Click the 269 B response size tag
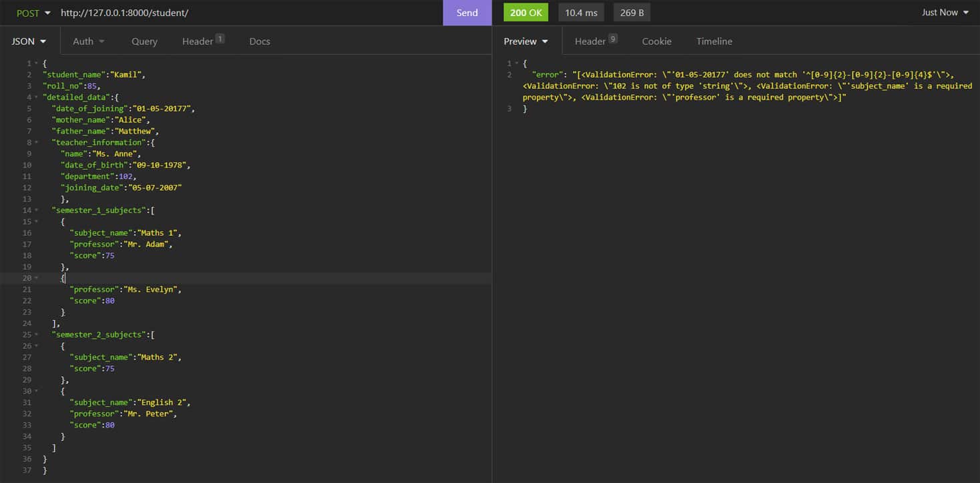 click(x=632, y=13)
